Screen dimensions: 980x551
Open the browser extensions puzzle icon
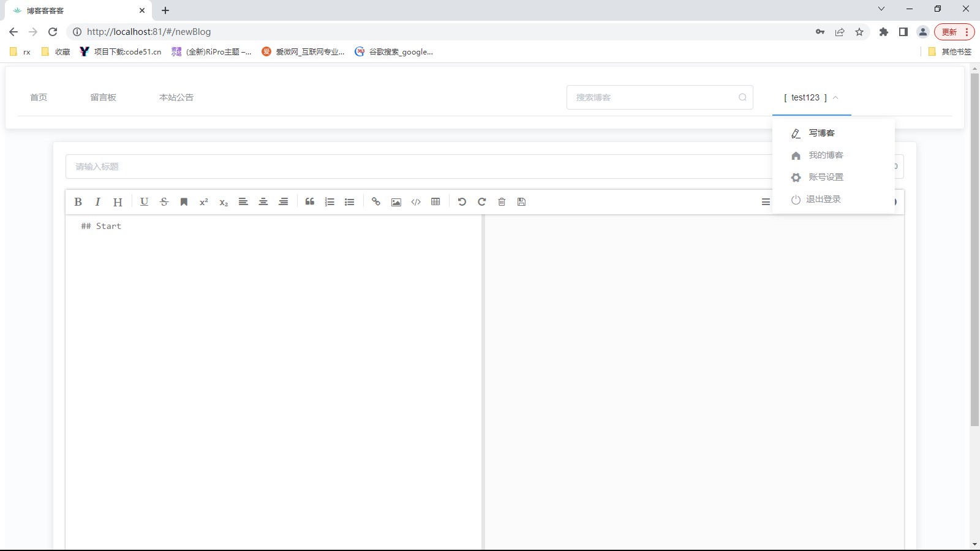pos(883,32)
